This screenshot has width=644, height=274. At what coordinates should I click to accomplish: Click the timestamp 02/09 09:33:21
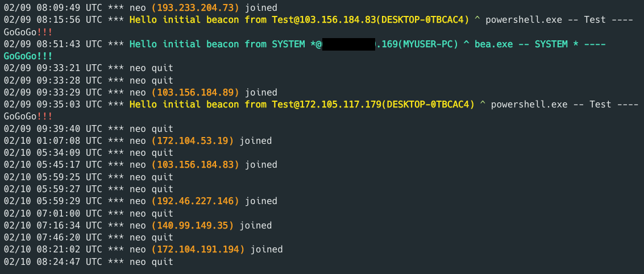[x=43, y=68]
